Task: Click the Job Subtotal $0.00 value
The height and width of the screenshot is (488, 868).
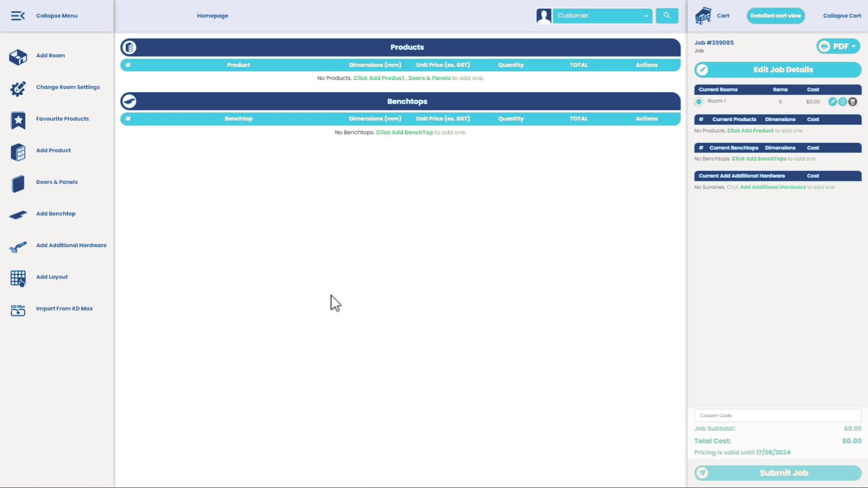Action: pyautogui.click(x=853, y=428)
